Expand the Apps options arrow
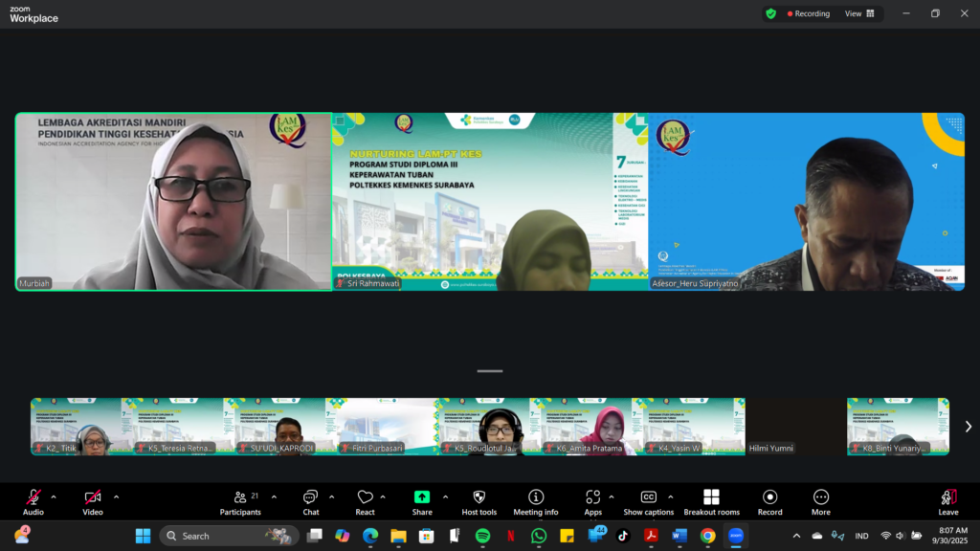The width and height of the screenshot is (980, 551). (612, 497)
